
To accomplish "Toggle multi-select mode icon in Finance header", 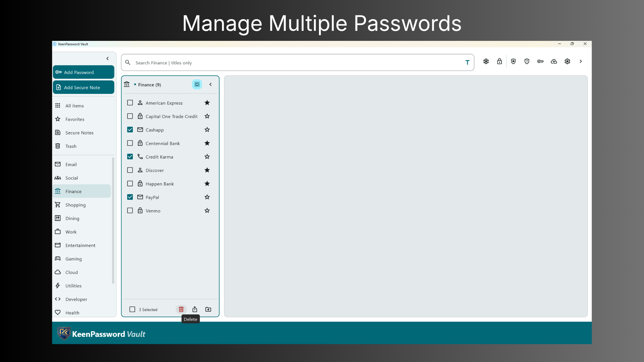I will [x=197, y=84].
